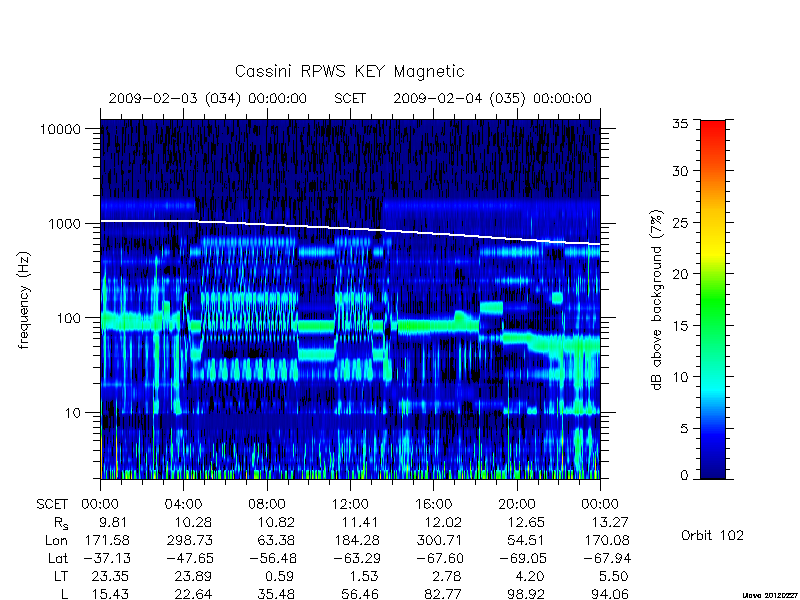This screenshot has height=600, width=800.
Task: Click the '30' colorbar tick label
Action: 680,171
